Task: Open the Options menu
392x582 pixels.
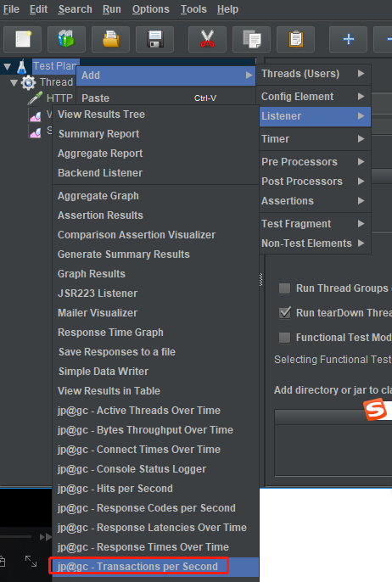Action: (151, 9)
